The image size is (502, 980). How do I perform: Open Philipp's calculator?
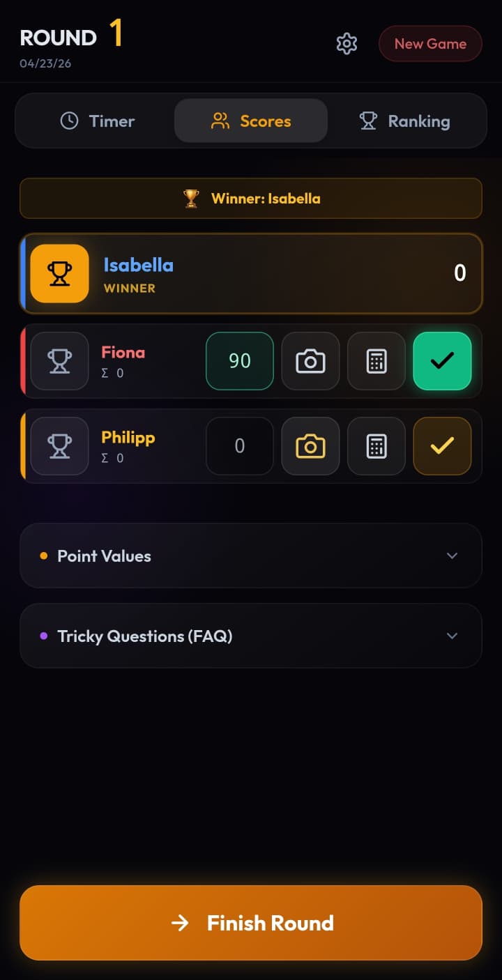coord(376,446)
